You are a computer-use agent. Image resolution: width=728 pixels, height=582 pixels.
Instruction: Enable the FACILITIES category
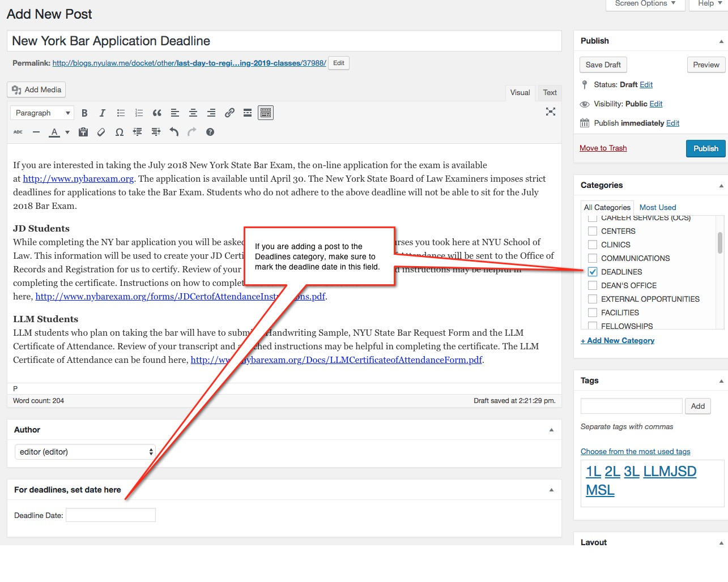tap(592, 313)
